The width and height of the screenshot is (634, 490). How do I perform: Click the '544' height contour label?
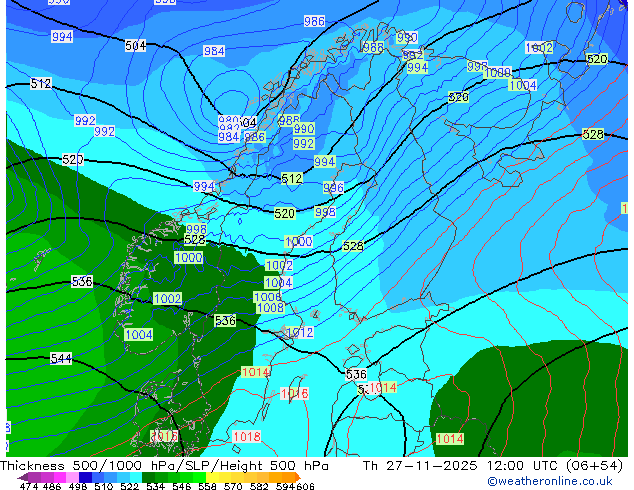click(61, 358)
